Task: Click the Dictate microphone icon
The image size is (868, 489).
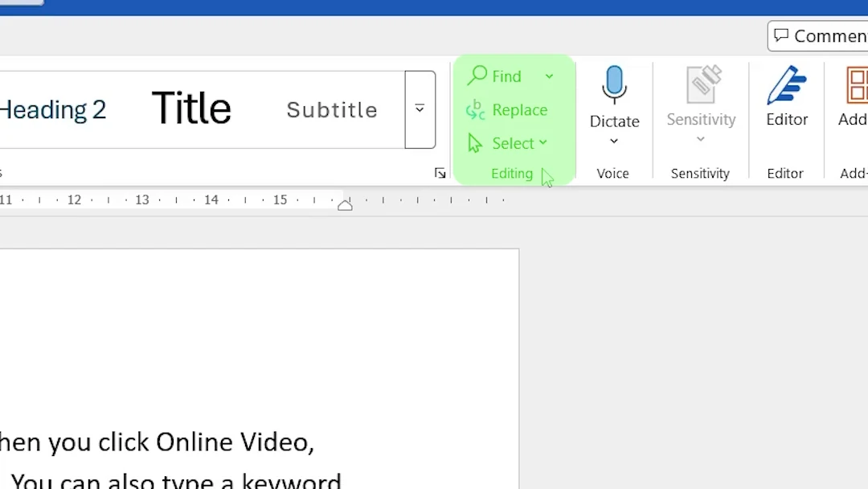Action: pos(614,84)
